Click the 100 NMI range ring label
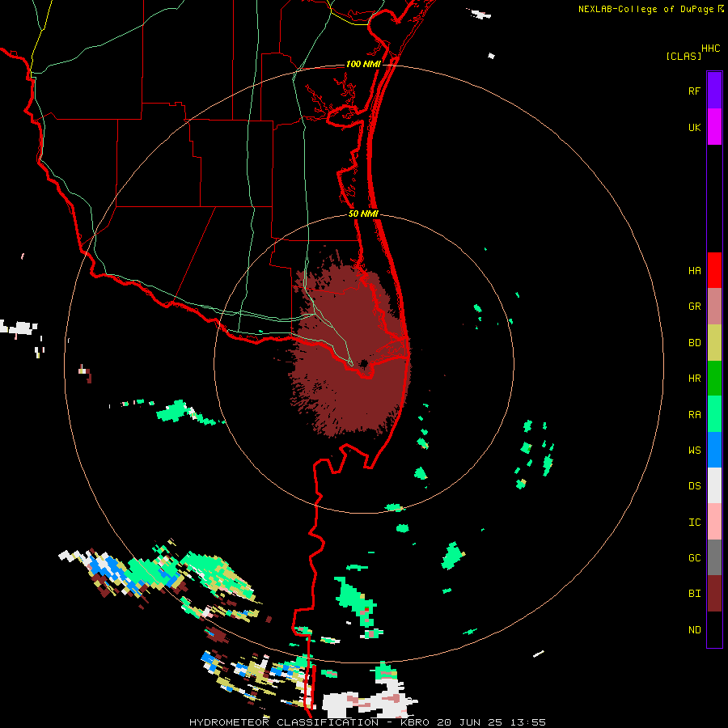728x728 pixels. tap(363, 64)
